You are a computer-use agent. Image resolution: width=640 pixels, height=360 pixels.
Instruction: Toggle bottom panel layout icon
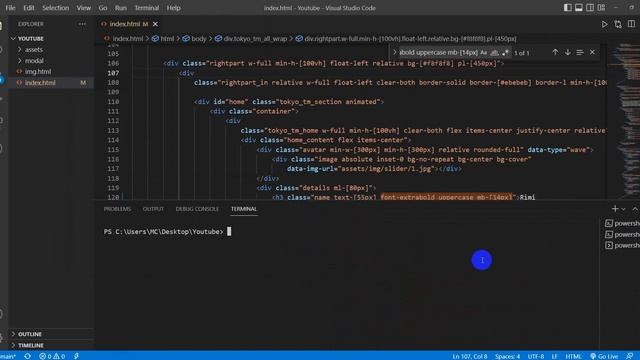coord(579,7)
